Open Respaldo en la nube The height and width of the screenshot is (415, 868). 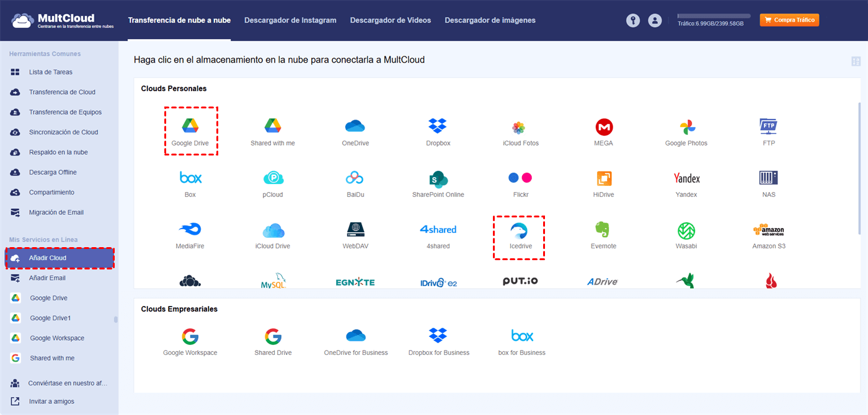[60, 152]
